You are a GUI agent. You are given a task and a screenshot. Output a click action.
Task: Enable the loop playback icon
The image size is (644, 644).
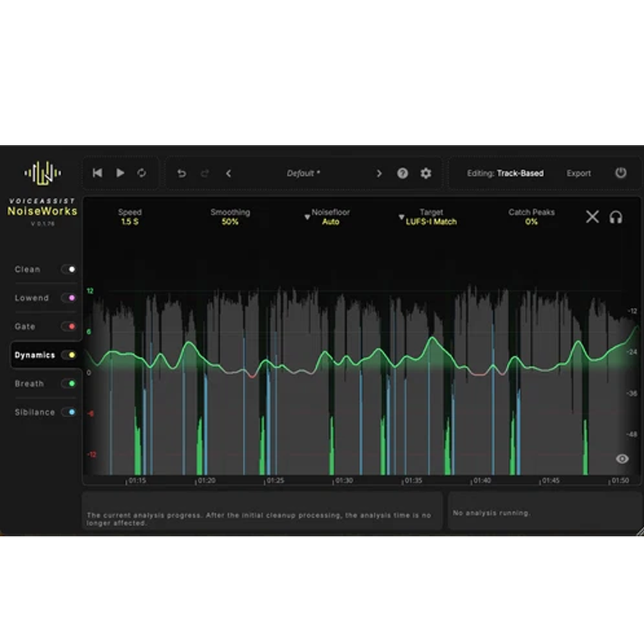(142, 173)
